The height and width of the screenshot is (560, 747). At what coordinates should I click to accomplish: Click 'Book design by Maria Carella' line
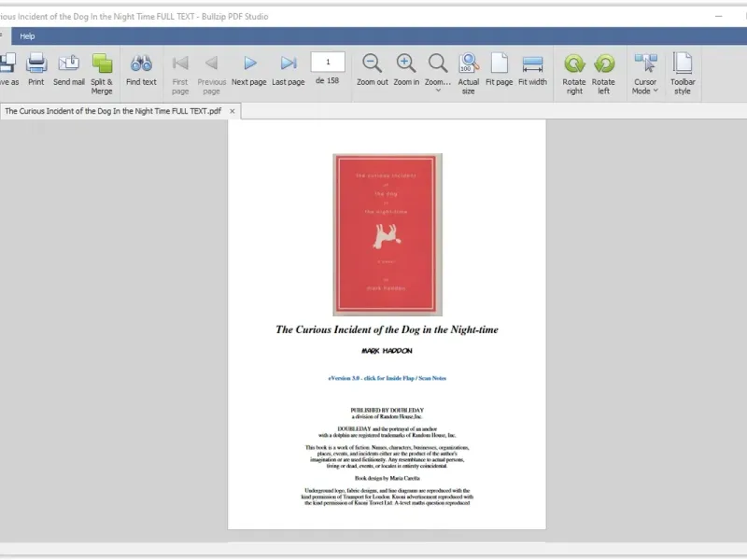(x=387, y=478)
